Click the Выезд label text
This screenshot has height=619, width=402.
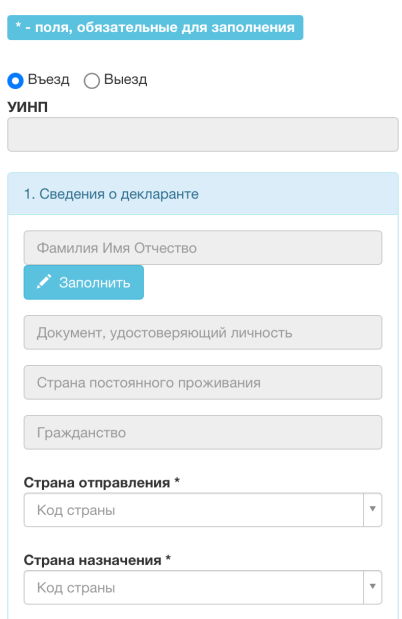point(126,79)
